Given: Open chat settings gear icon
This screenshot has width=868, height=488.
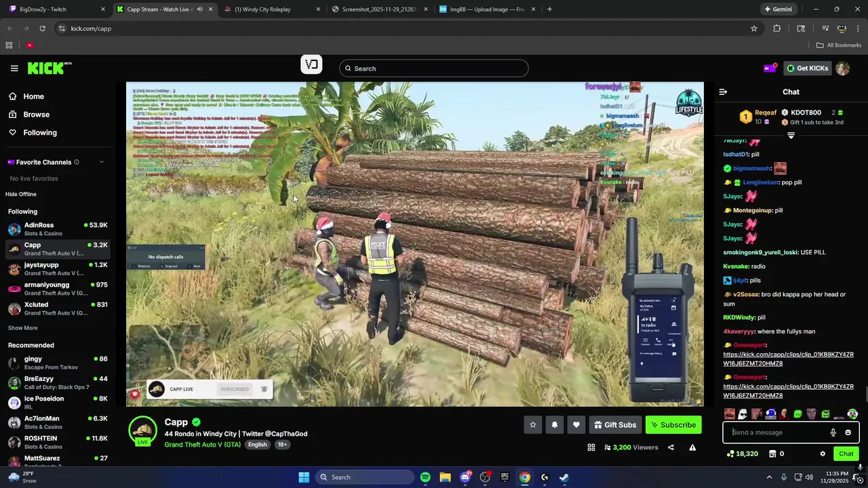Looking at the screenshot, I should [823, 454].
